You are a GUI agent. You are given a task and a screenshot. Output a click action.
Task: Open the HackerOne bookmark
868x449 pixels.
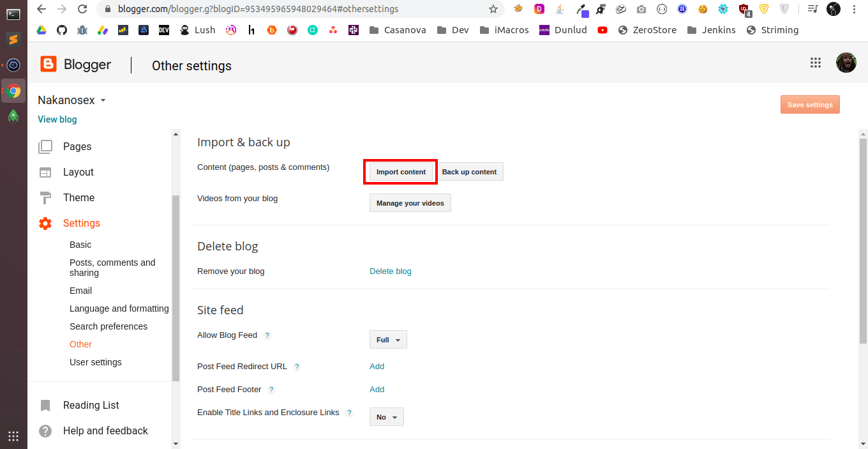pyautogui.click(x=251, y=29)
